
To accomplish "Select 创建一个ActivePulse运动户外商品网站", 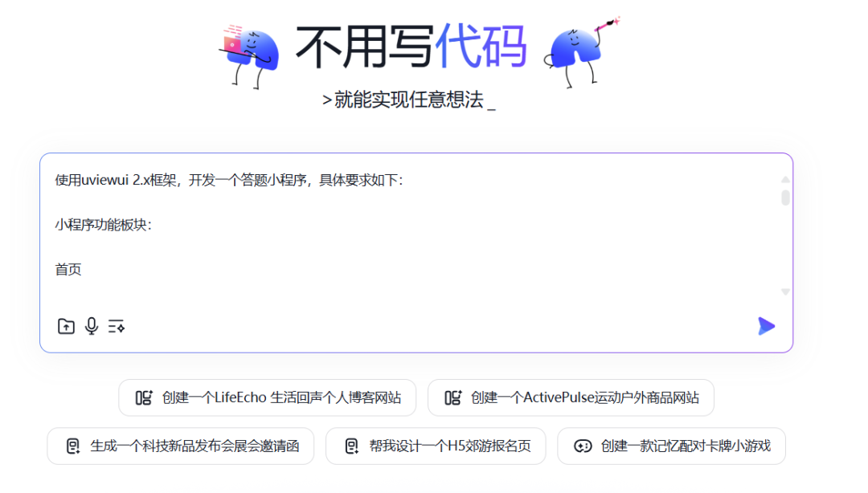I will pyautogui.click(x=571, y=397).
